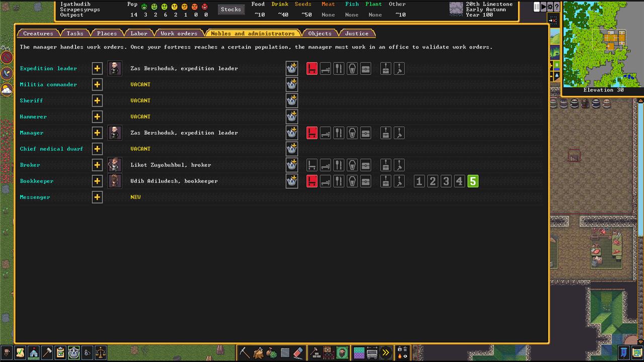644x362 pixels.
Task: Select the mining pickaxe tool in bottom toolbar
Action: (x=245, y=352)
